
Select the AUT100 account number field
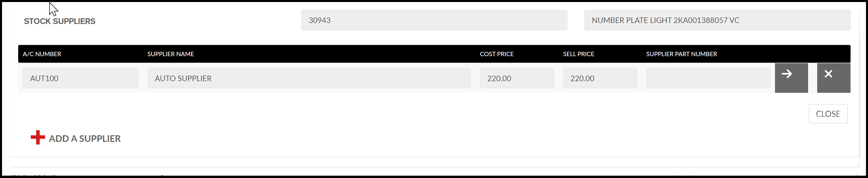coord(81,78)
